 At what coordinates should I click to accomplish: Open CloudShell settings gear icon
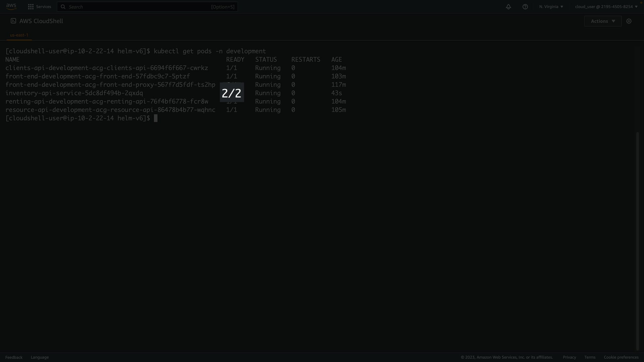point(629,21)
